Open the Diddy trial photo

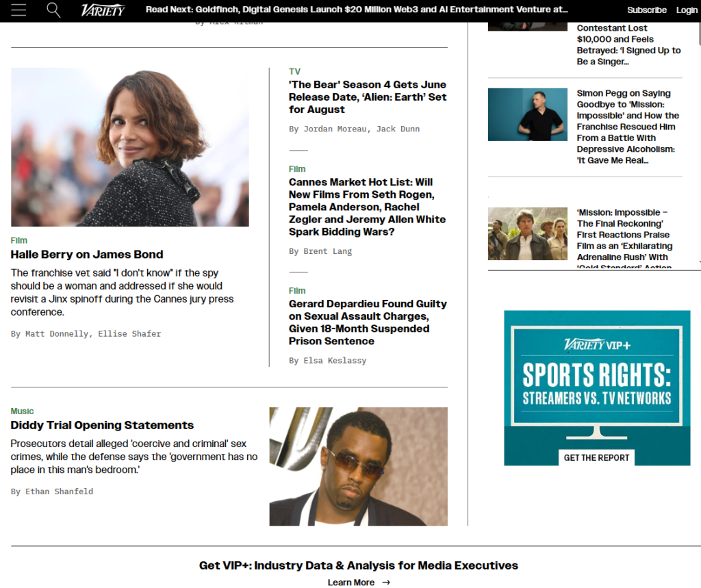(359, 466)
